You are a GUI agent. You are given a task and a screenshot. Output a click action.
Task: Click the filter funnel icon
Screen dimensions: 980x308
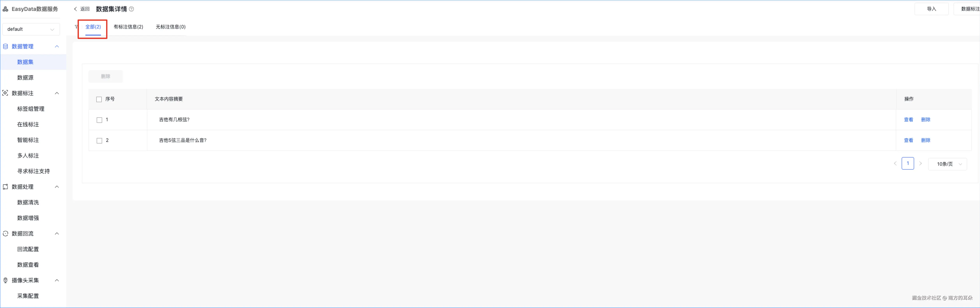[76, 27]
